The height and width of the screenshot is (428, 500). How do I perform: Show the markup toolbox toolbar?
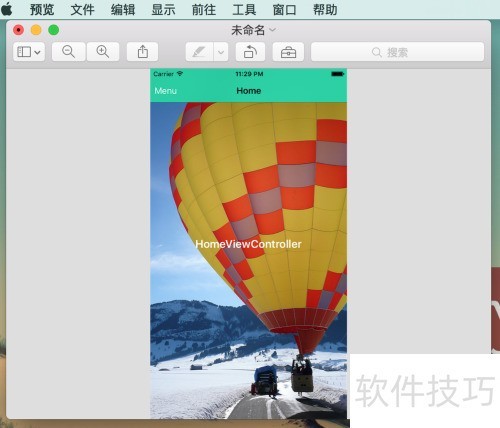[288, 52]
